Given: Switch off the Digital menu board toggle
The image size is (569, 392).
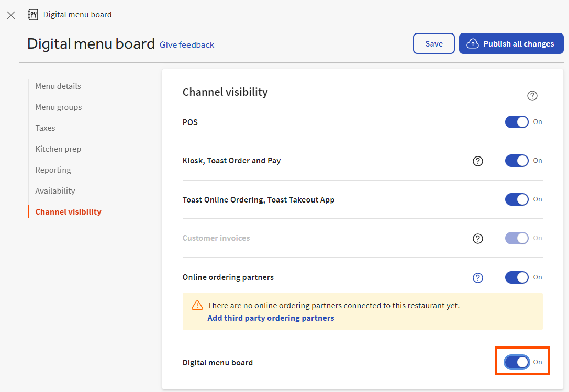Looking at the screenshot, I should 517,362.
